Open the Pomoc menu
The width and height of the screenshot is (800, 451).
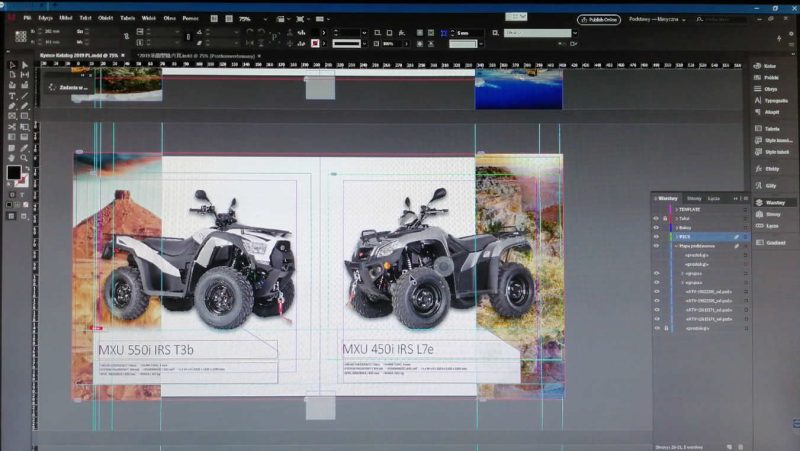190,18
